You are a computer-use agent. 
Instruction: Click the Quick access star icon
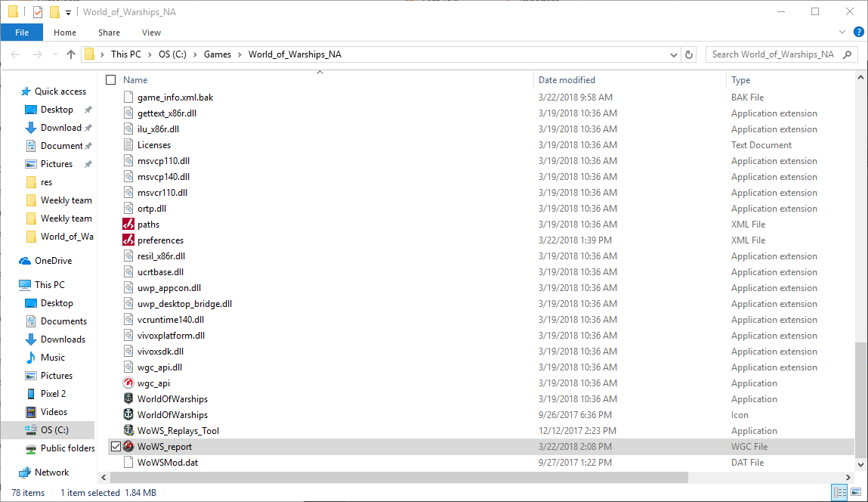[x=25, y=91]
